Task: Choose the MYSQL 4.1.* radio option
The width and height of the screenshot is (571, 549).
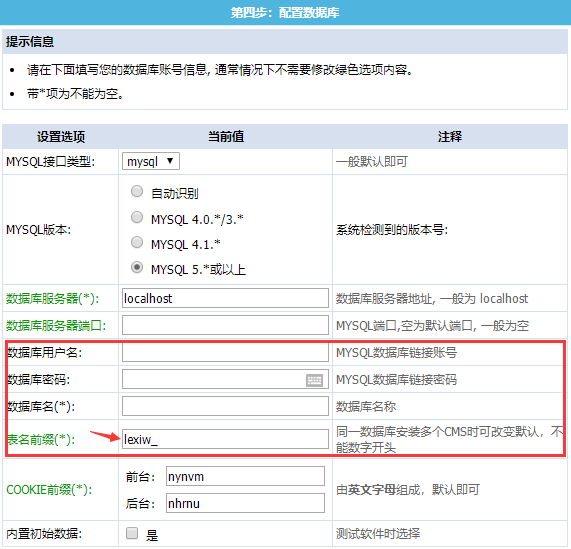Action: (137, 242)
